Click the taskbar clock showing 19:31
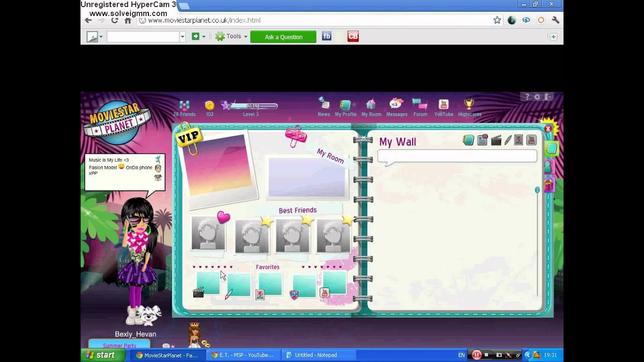This screenshot has height=362, width=644. tap(550, 355)
